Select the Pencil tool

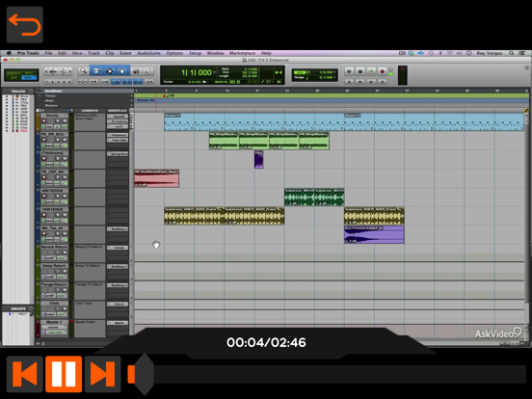[148, 71]
